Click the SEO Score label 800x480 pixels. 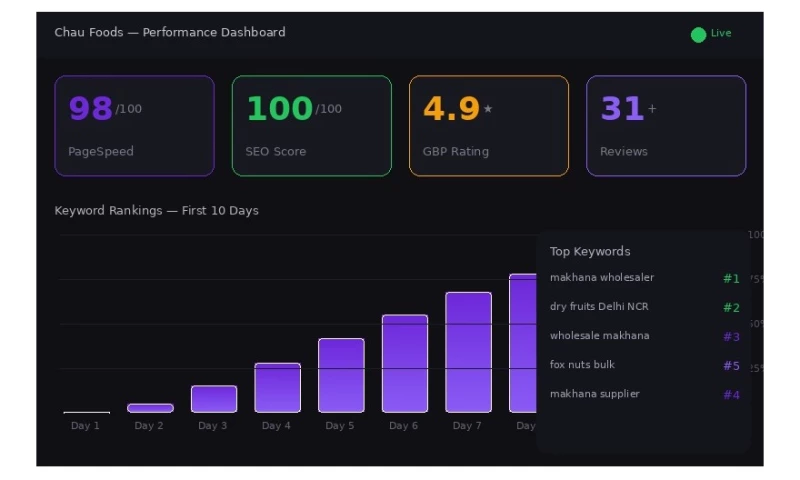pyautogui.click(x=276, y=151)
